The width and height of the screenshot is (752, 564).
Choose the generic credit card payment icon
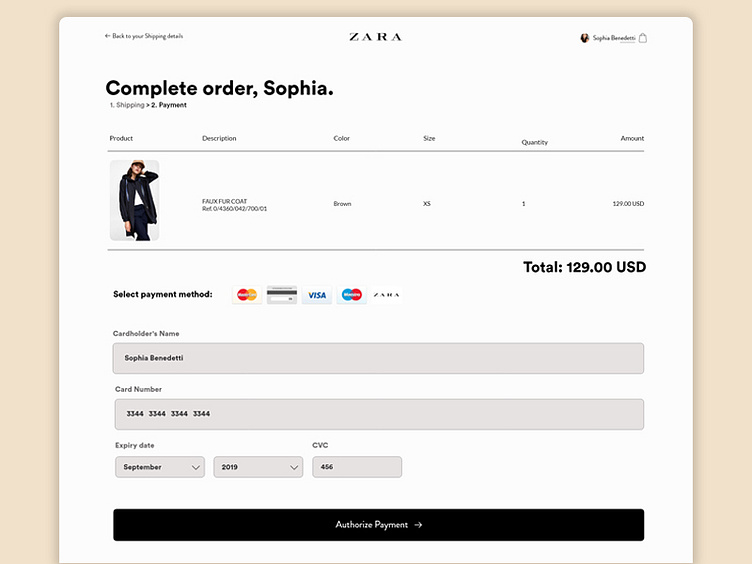pyautogui.click(x=282, y=295)
